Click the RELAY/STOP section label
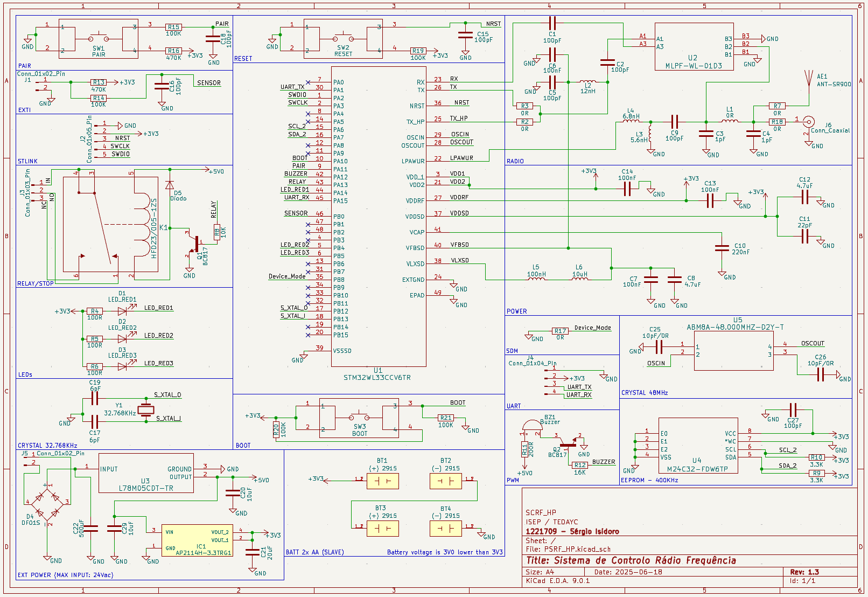The height and width of the screenshot is (597, 868). click(36, 283)
